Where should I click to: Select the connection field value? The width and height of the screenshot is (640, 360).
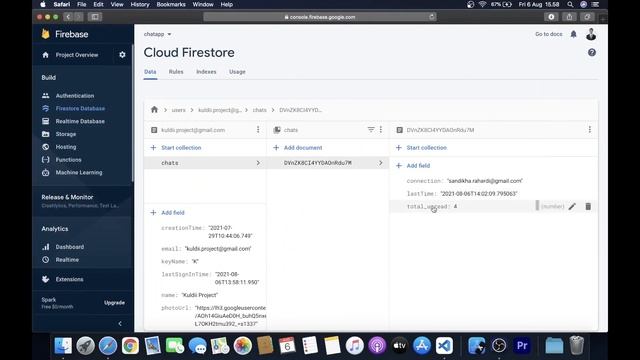pos(484,181)
